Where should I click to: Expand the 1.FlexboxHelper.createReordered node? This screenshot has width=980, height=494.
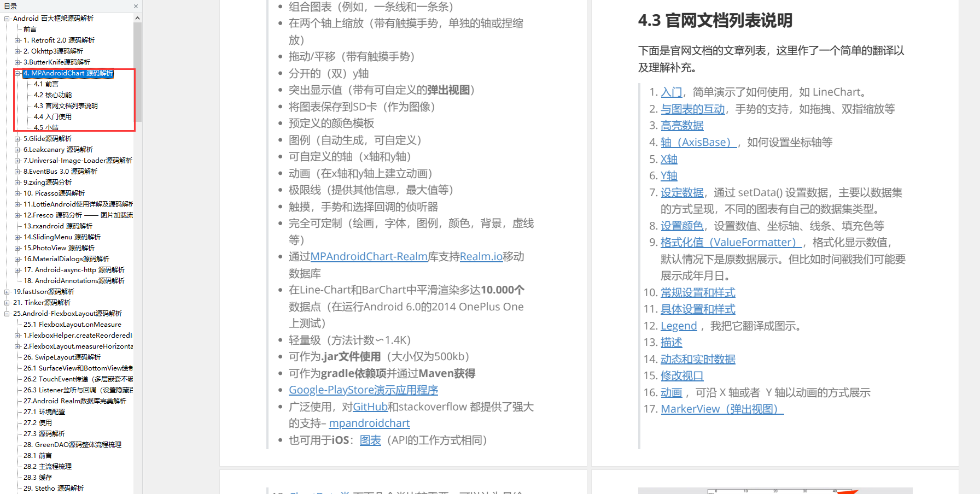pyautogui.click(x=17, y=336)
